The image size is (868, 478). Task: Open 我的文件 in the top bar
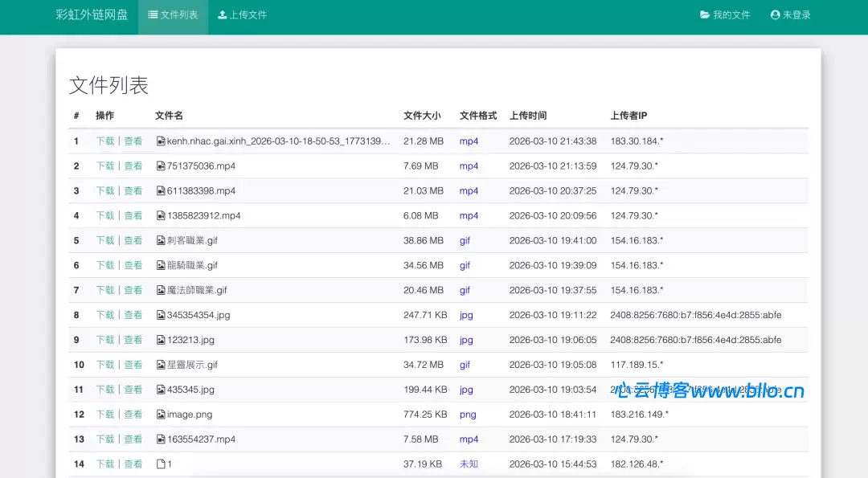[725, 14]
